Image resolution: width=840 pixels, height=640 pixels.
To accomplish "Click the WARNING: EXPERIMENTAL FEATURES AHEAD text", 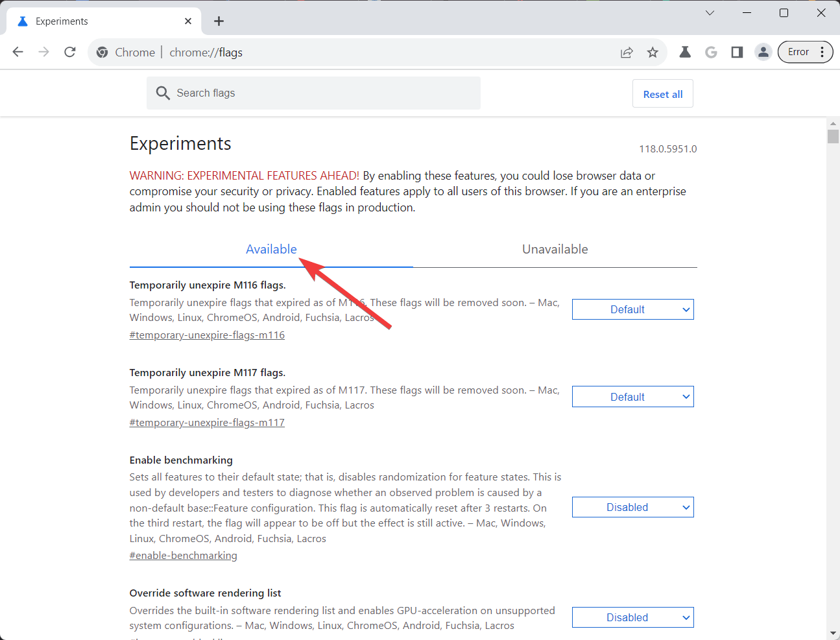I will click(245, 176).
